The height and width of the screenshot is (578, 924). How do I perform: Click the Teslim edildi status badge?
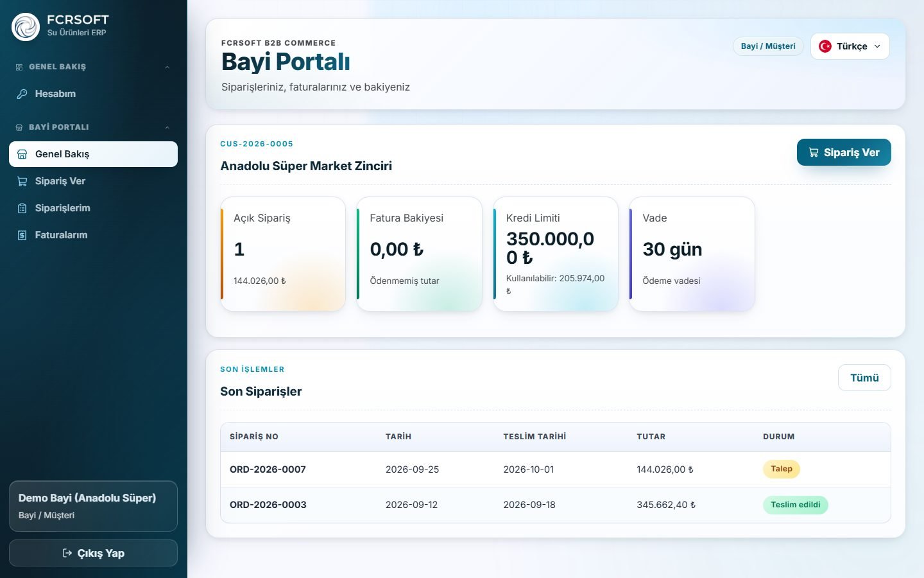coord(796,505)
